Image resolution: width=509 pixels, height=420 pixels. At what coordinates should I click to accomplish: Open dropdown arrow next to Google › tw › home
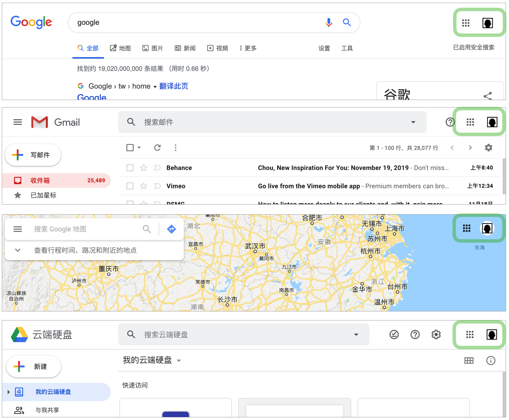click(155, 87)
